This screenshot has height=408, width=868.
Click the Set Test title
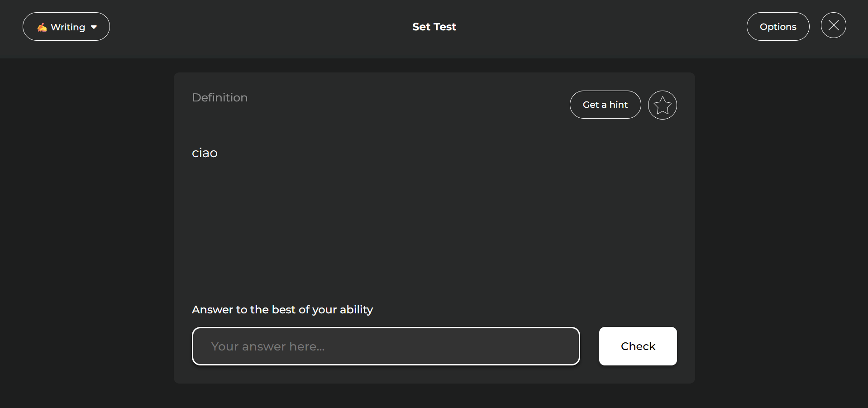pyautogui.click(x=434, y=27)
